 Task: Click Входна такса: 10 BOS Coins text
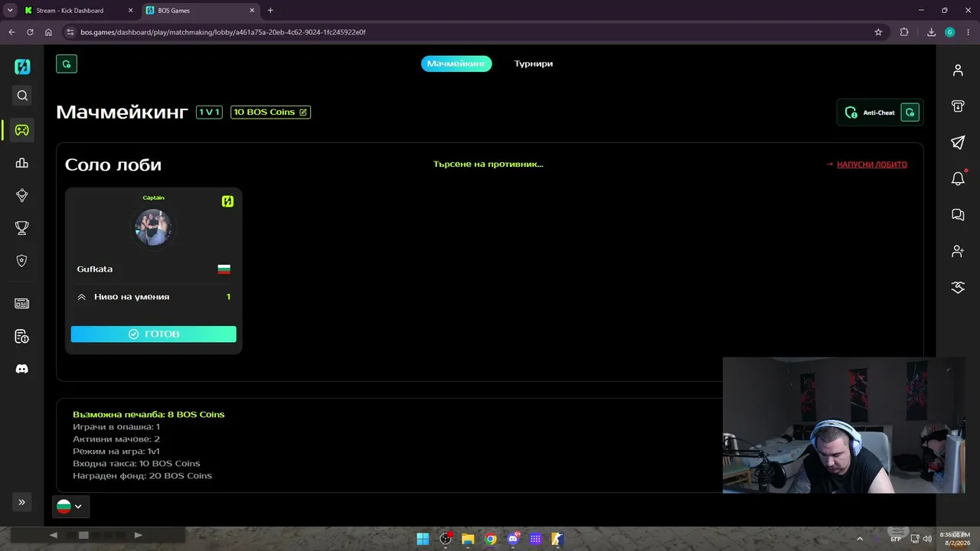[136, 464]
